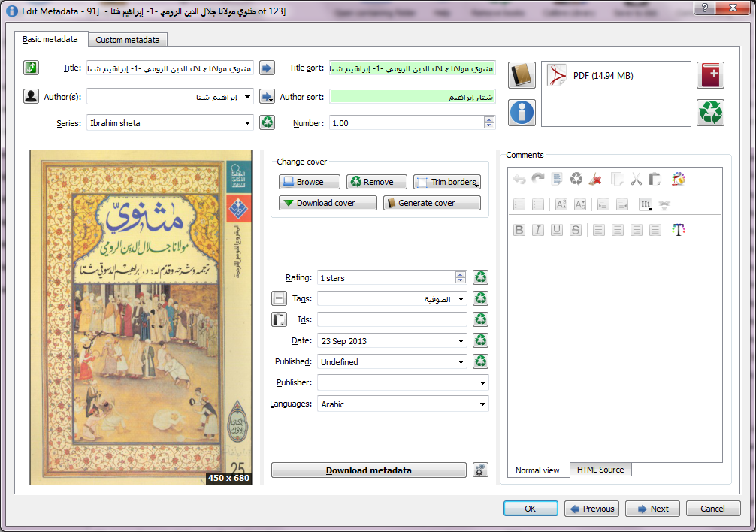Open the Date calendar dropdown
Viewport: 756px width, 532px height.
tap(461, 340)
